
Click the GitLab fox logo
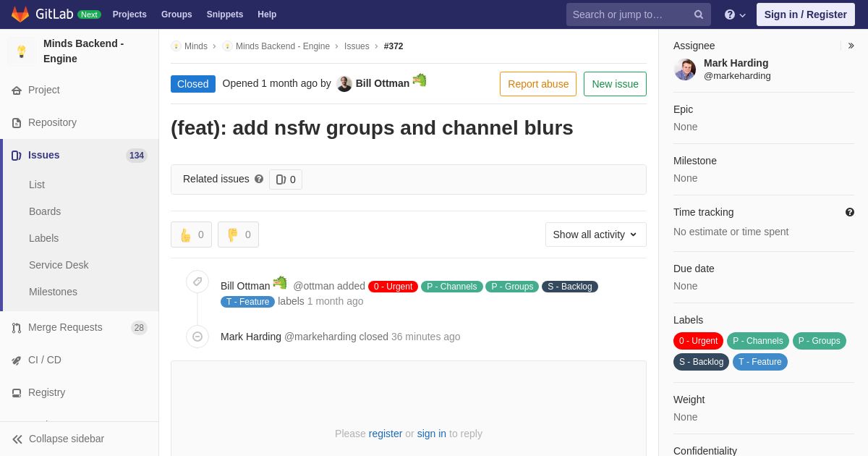(x=20, y=14)
